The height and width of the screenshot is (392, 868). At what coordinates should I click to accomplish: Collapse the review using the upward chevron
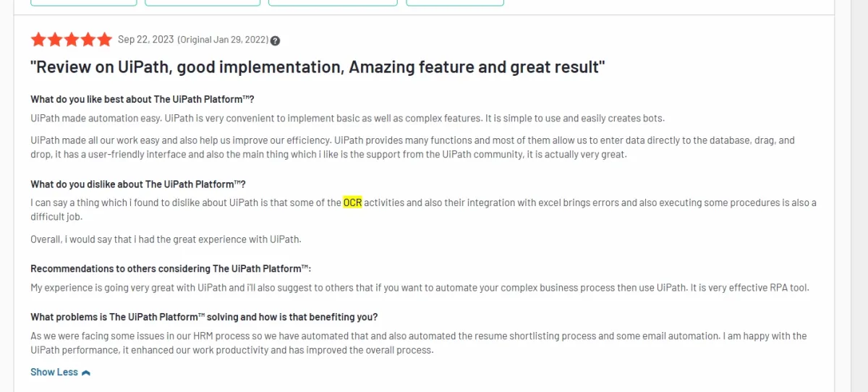pos(86,372)
